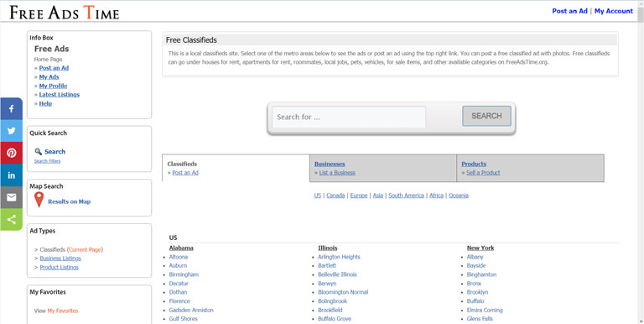Open Birmingham city listings
This screenshot has width=644, height=324.
[x=184, y=274]
